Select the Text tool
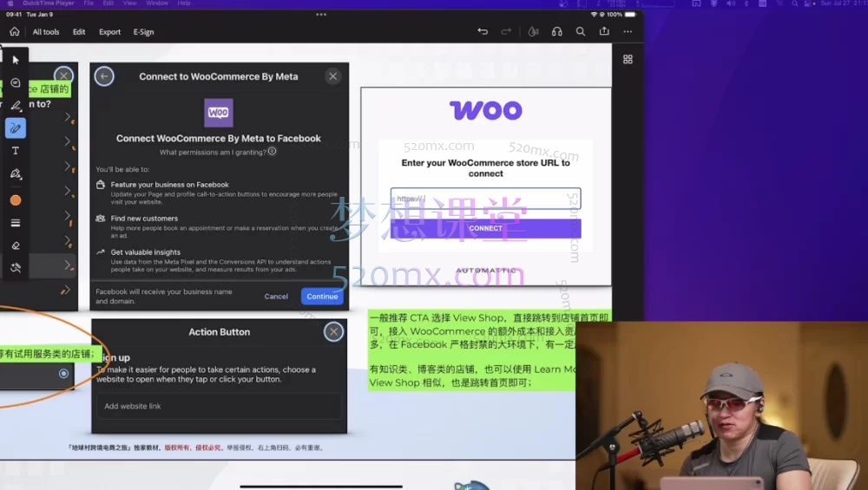 (x=15, y=151)
